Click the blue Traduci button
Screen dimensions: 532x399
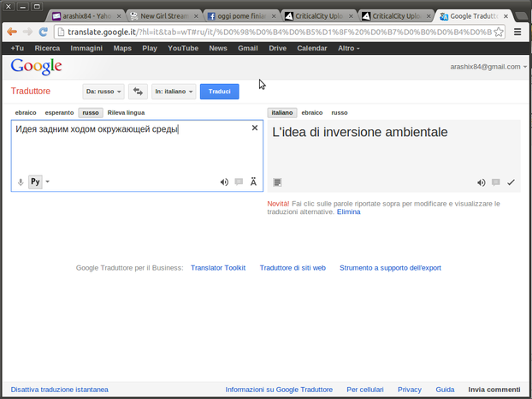(x=220, y=92)
